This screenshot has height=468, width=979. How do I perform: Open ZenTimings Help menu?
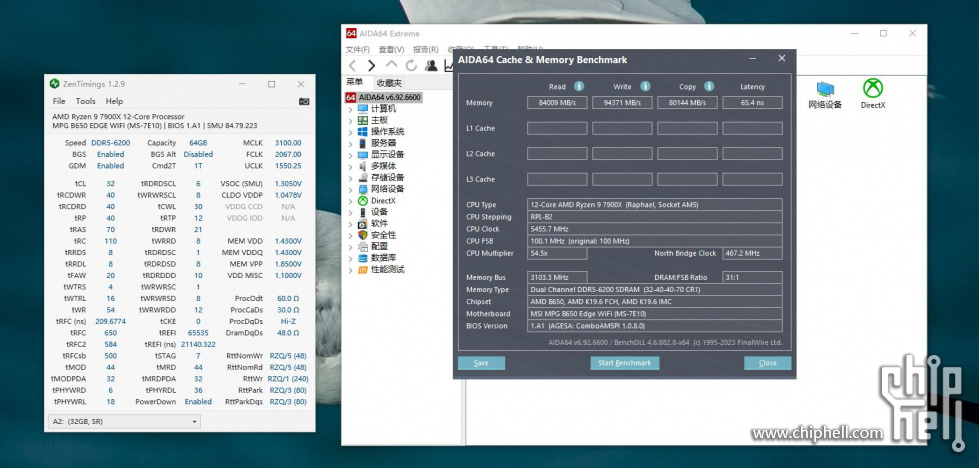click(114, 101)
